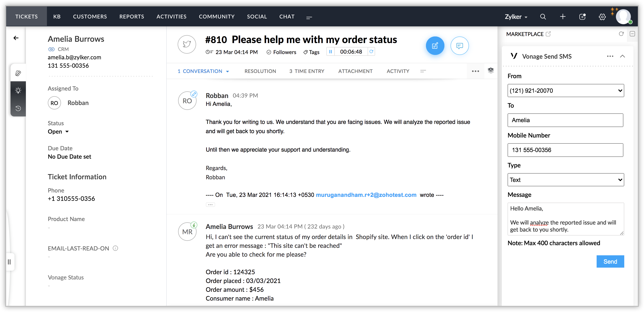
Task: Click the search magnifier icon in top bar
Action: click(543, 16)
